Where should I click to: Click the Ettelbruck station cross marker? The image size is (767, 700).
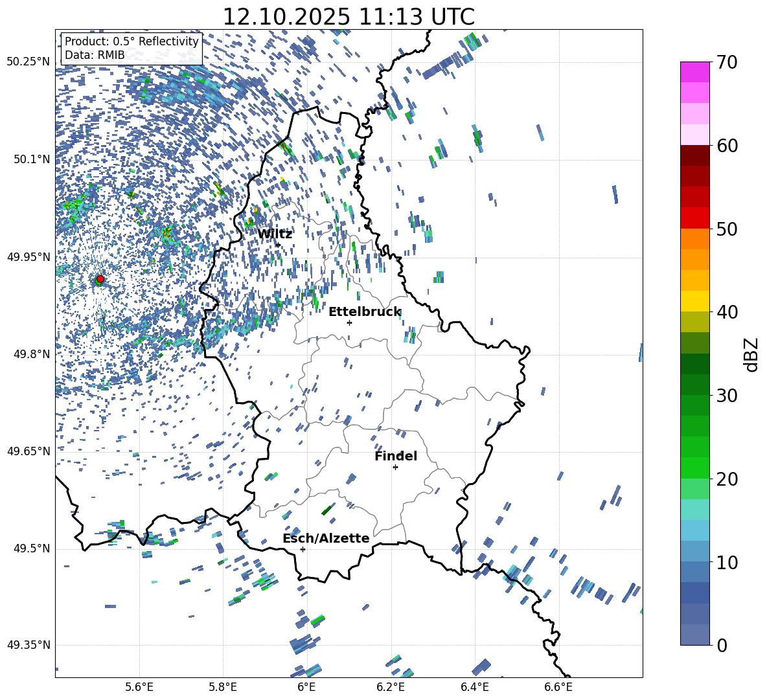349,322
